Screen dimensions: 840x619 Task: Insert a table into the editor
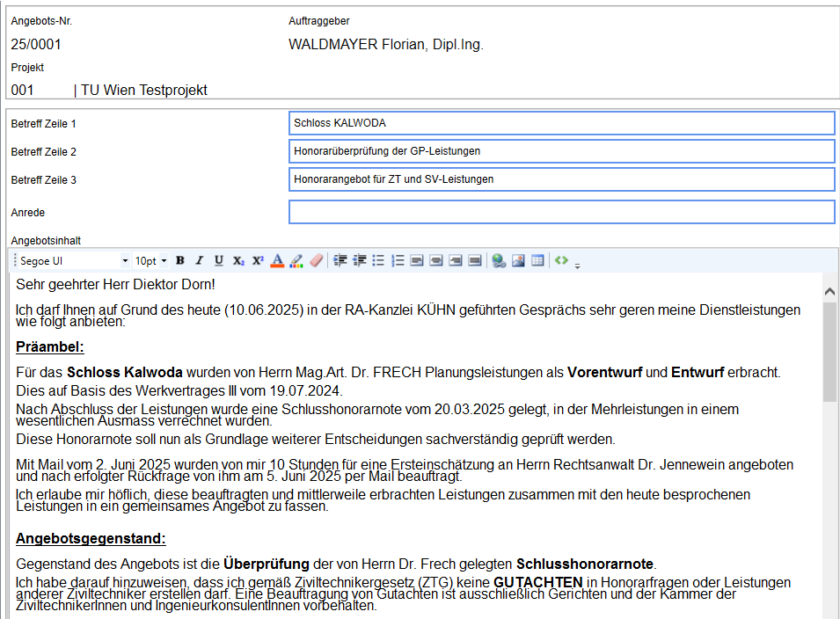coord(537,261)
